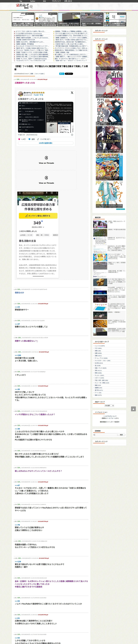Click the ONE PIECE manga cover ad

(x=109, y=167)
